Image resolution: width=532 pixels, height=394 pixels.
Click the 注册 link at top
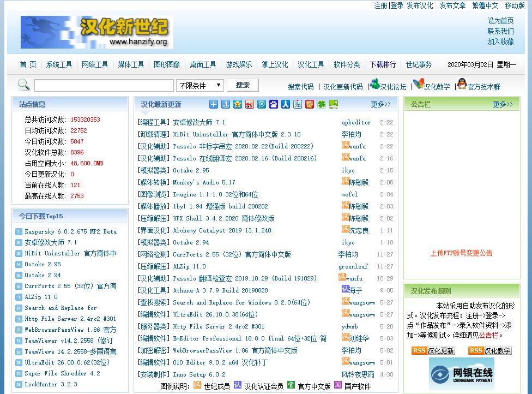tap(380, 6)
